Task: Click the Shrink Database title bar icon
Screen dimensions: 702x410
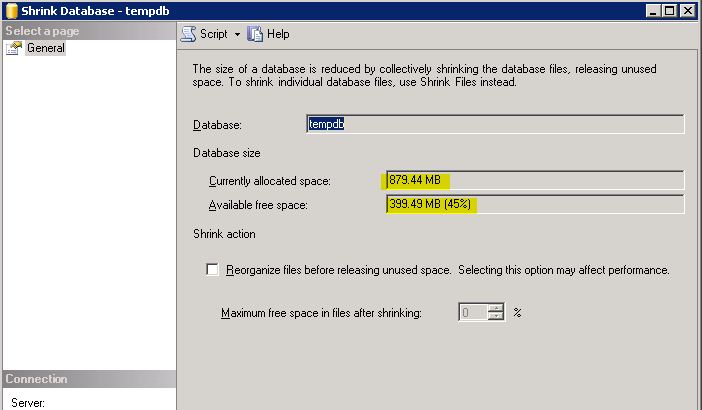Action: point(10,10)
